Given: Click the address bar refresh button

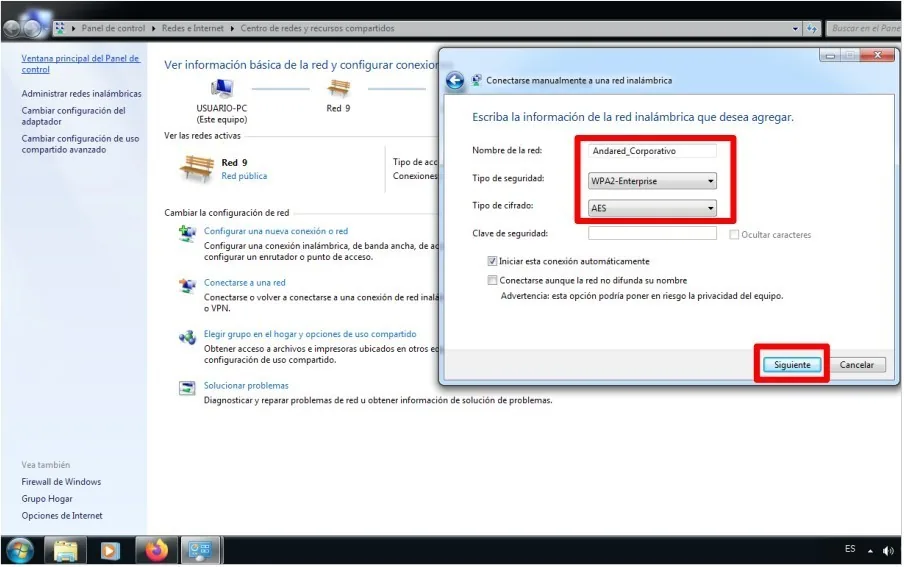Looking at the screenshot, I should click(x=812, y=28).
